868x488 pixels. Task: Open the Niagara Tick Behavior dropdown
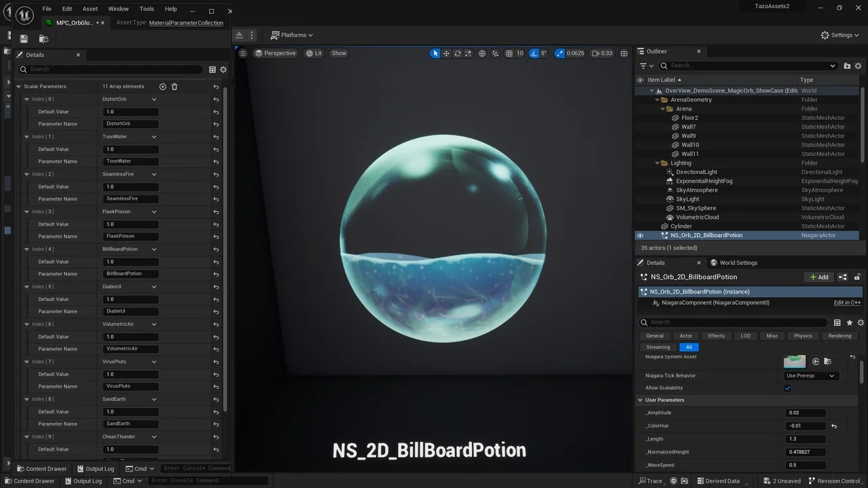click(x=811, y=375)
